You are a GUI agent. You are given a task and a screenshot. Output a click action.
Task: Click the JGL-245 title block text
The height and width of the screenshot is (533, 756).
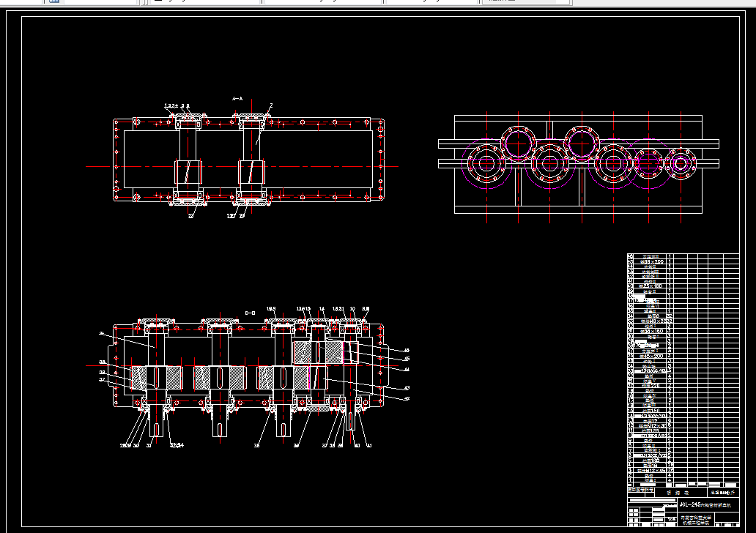coord(705,504)
